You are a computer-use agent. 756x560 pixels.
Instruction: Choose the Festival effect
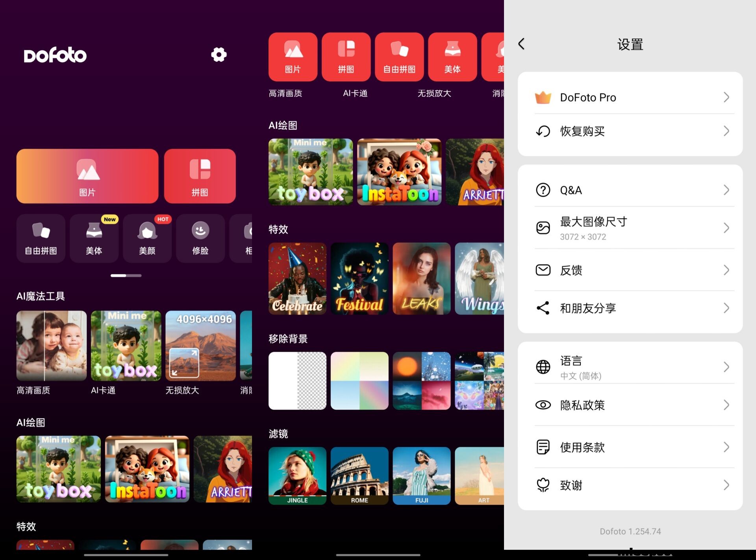359,278
